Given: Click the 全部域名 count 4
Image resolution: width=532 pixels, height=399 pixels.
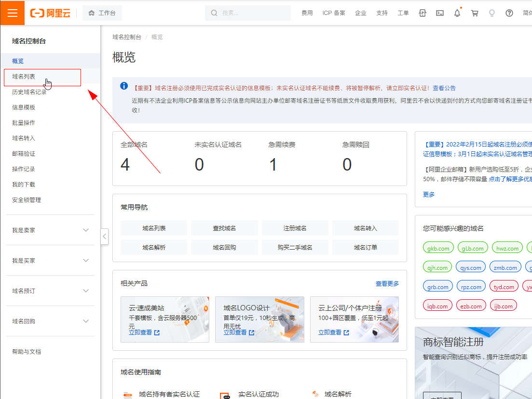Looking at the screenshot, I should [125, 164].
